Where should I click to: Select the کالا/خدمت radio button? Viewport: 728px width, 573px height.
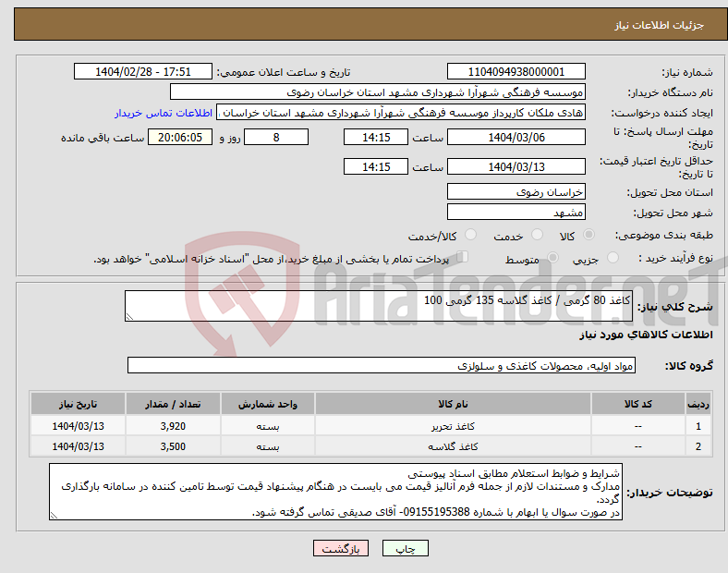pos(471,235)
